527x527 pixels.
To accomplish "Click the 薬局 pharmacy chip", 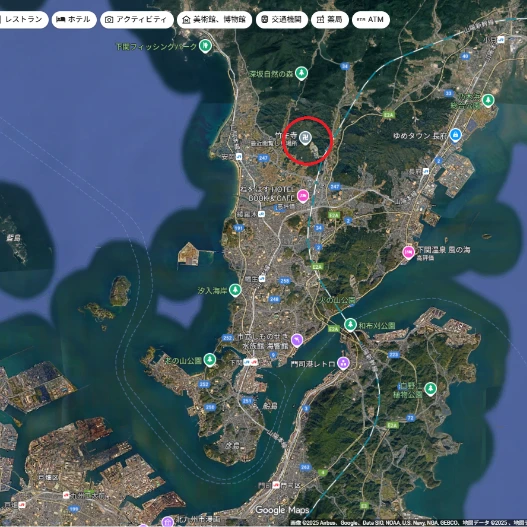I will click(x=330, y=19).
